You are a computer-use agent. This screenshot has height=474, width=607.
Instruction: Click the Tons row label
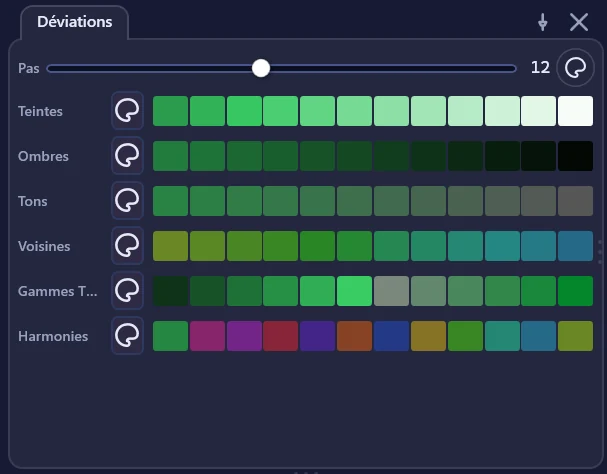33,201
